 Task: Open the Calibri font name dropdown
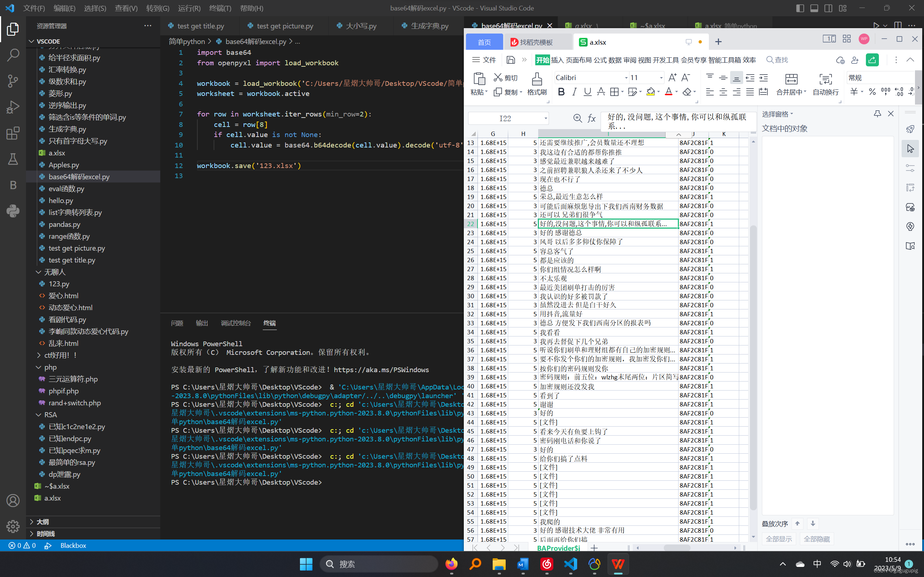[626, 78]
